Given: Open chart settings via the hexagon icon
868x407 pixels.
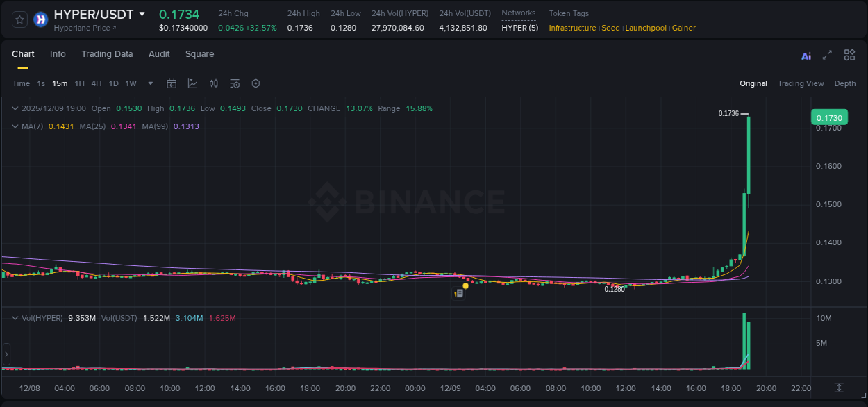Looking at the screenshot, I should pos(256,83).
